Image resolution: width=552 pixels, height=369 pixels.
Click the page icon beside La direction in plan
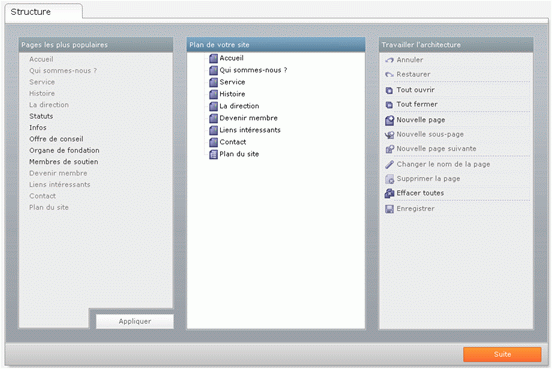point(213,106)
